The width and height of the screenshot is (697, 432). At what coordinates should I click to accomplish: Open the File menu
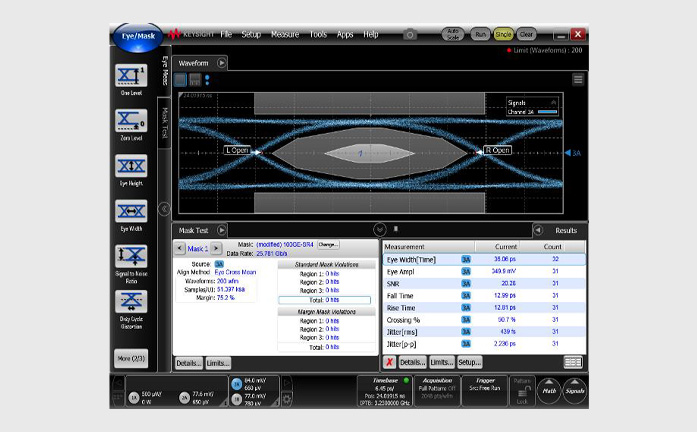point(226,34)
